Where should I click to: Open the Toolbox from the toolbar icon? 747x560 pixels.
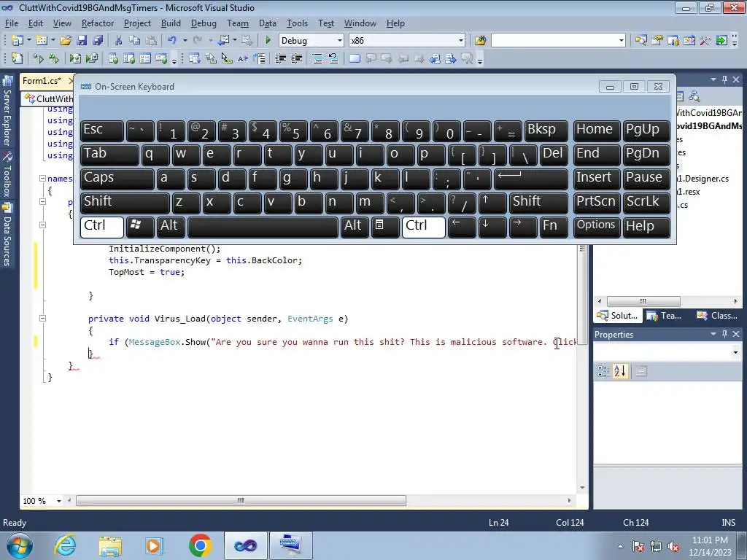705,41
